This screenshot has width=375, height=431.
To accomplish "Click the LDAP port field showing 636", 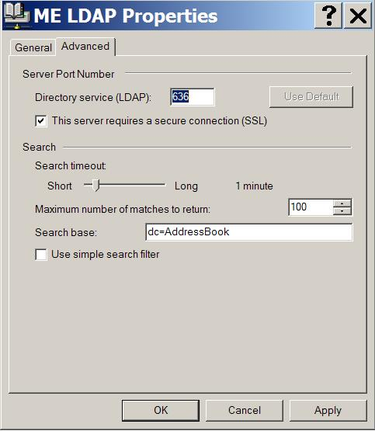I will 192,97.
